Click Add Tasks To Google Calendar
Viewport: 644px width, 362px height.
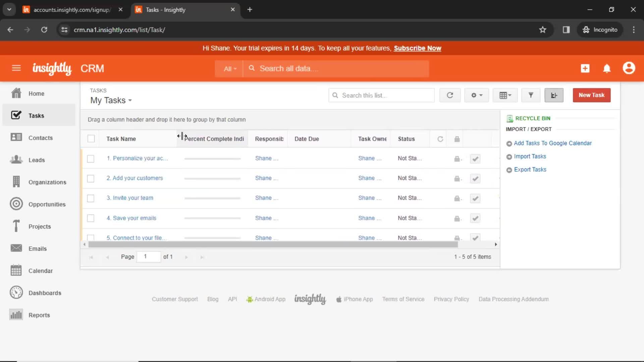[552, 143]
